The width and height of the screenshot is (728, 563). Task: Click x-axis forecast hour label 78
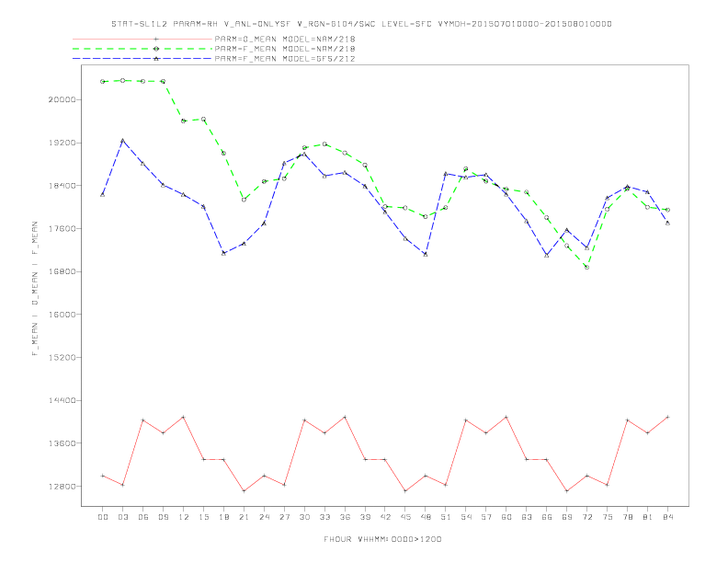[627, 517]
